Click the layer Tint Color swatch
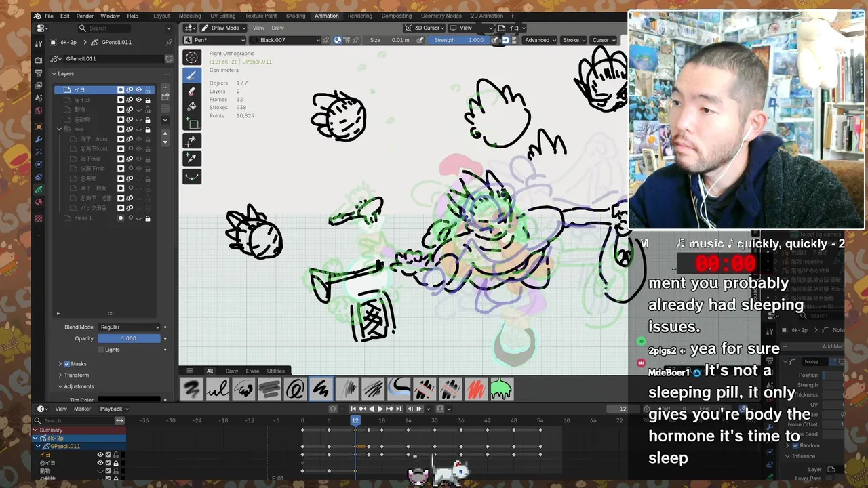868x488 pixels. 129,400
